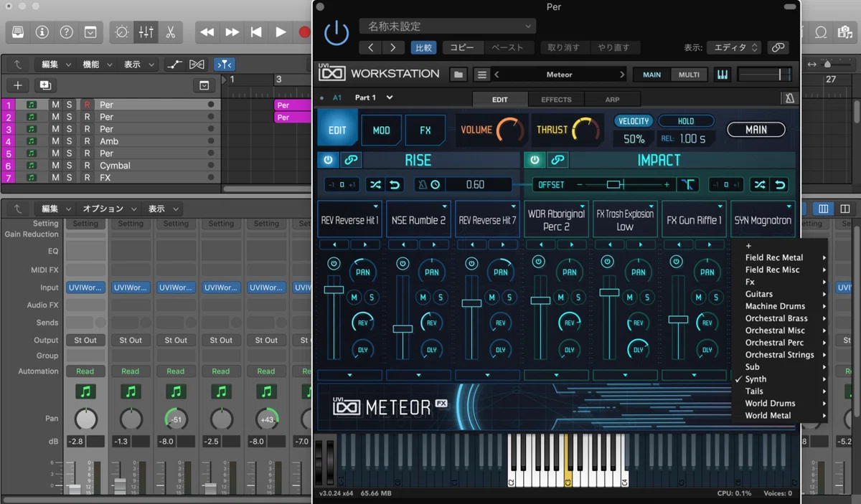Open the 機能 menu in tracks header
The height and width of the screenshot is (504, 861).
click(98, 65)
